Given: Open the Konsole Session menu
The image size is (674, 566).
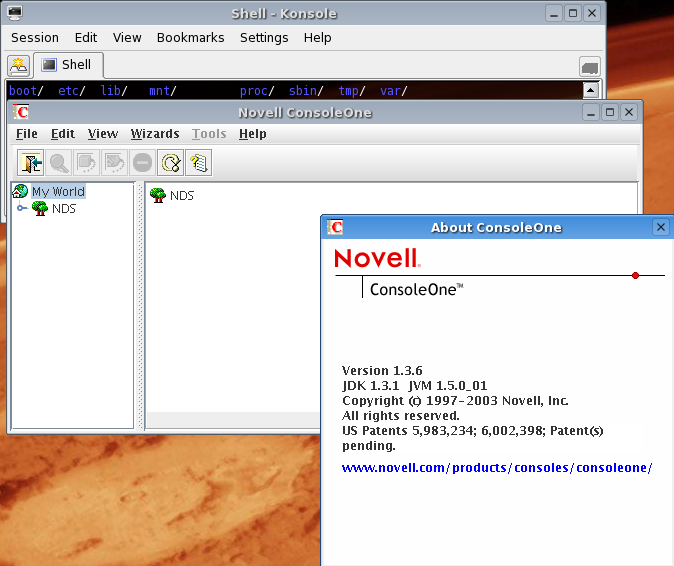Looking at the screenshot, I should [x=35, y=38].
